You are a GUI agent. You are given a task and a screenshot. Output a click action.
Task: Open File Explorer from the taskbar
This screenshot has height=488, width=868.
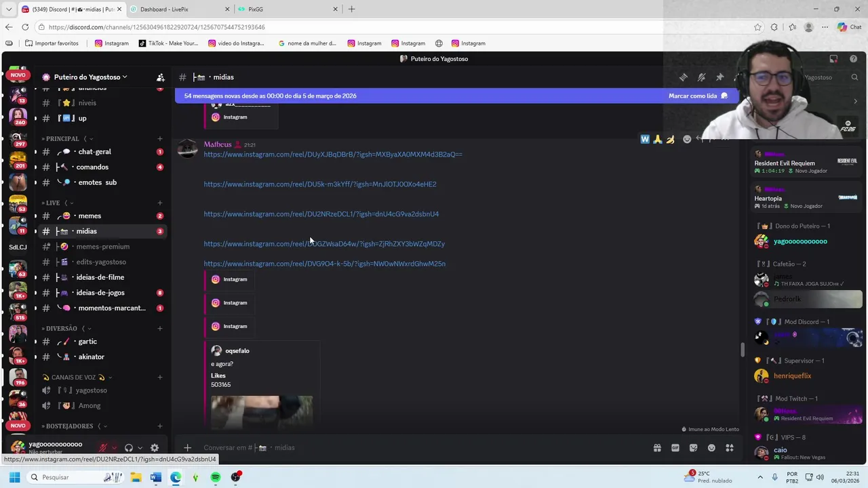point(136,477)
